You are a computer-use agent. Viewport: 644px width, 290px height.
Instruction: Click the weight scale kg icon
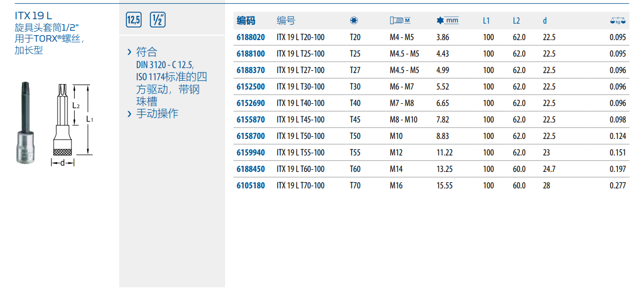tap(618, 21)
